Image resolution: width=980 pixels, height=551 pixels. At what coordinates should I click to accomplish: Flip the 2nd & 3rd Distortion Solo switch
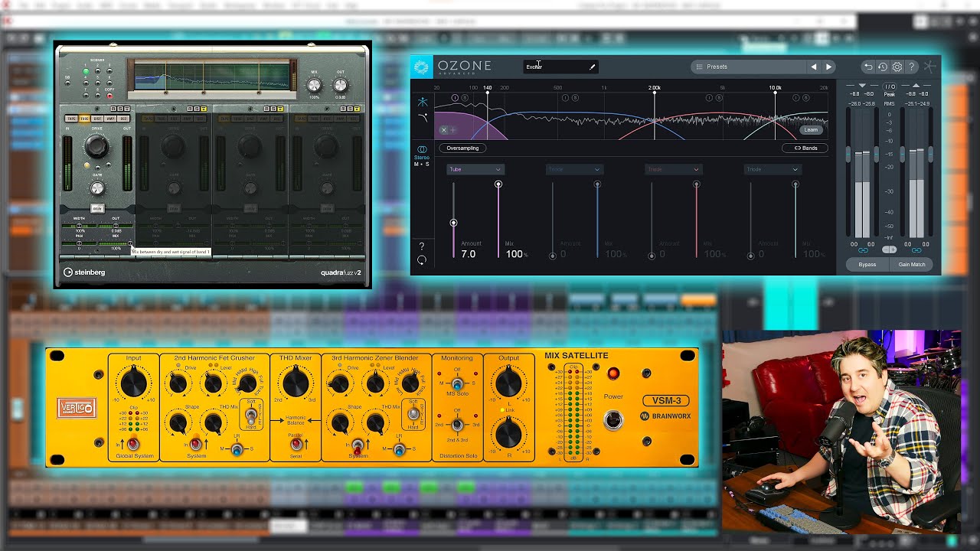[x=457, y=425]
